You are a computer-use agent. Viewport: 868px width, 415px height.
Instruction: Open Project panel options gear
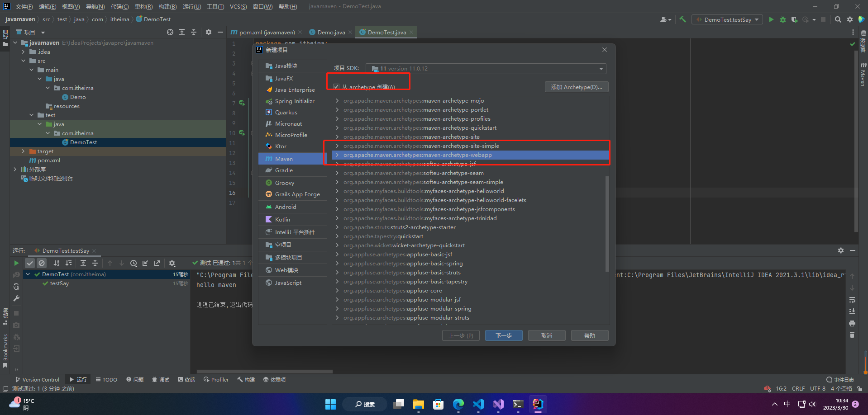coord(209,32)
